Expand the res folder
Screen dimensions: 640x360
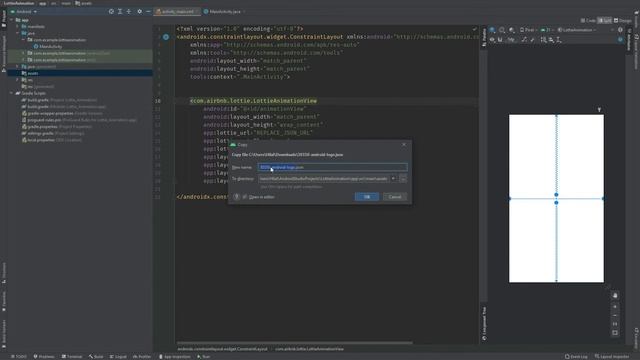click(18, 80)
